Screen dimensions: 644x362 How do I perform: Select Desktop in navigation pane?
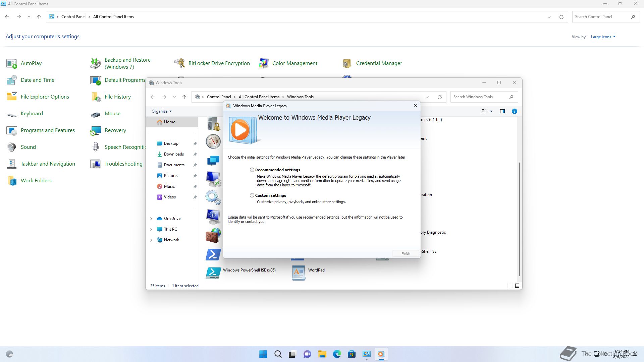point(172,143)
